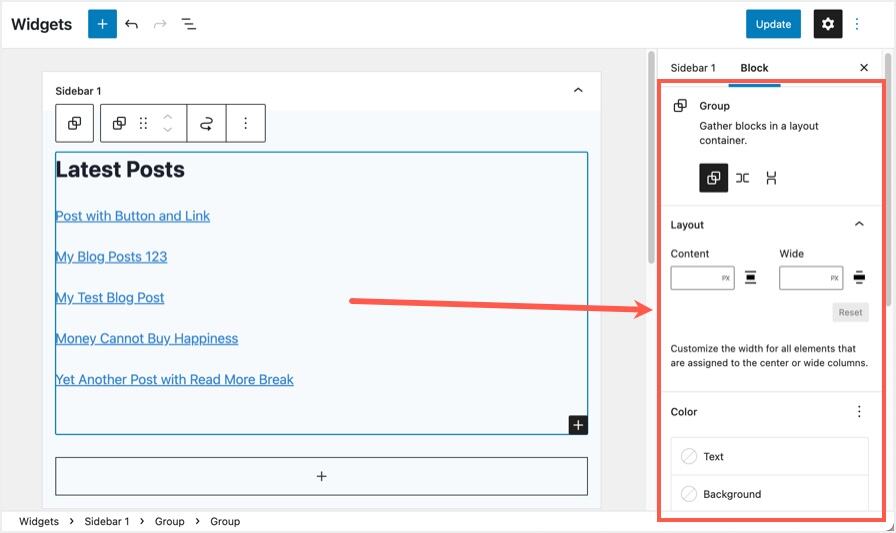Click the Update button
The image size is (896, 533).
pos(773,24)
